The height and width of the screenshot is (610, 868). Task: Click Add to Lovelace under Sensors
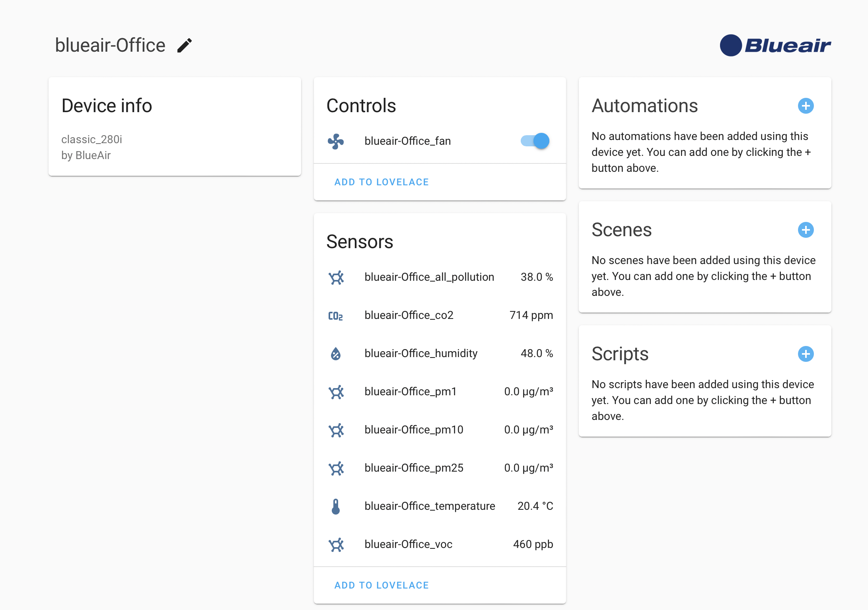click(x=381, y=585)
